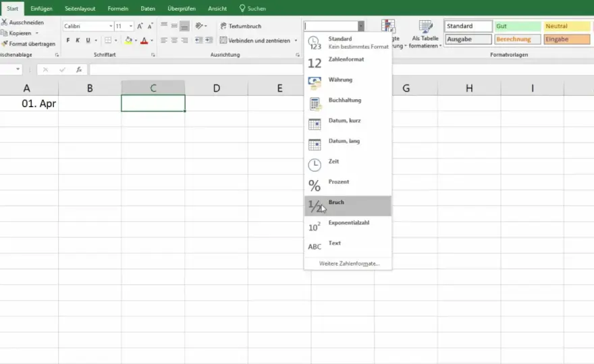
Task: Click the insert function fx icon
Action: point(79,69)
